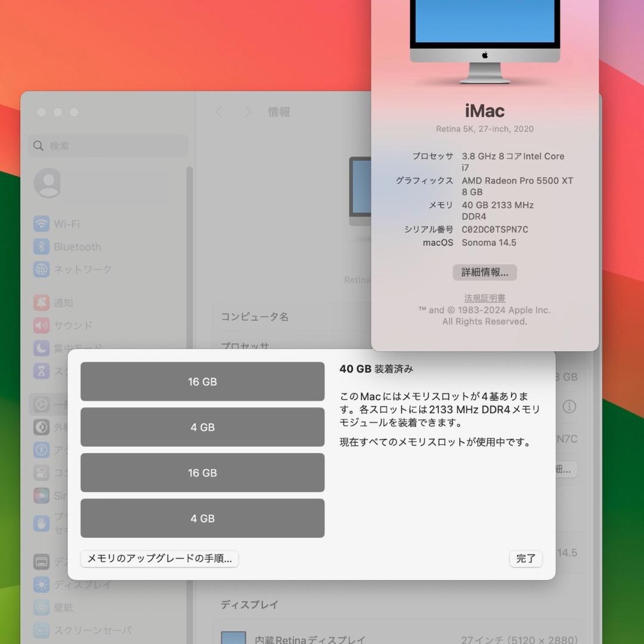Click the ネットワーク globe icon

point(41,269)
